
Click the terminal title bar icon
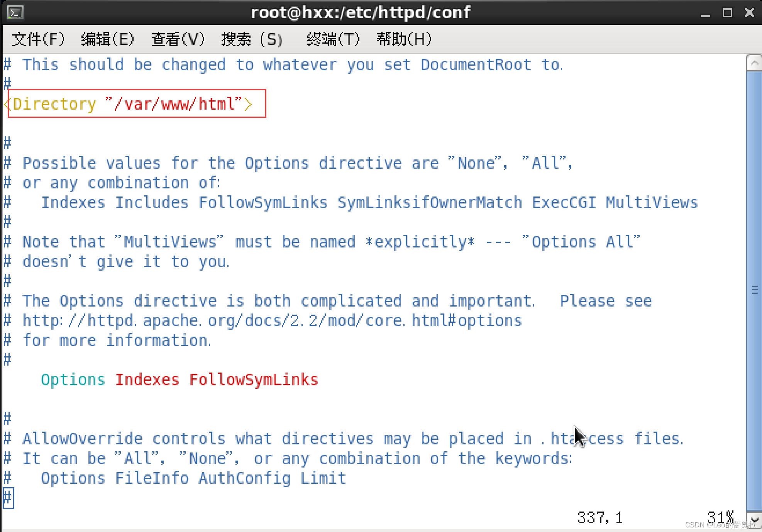15,13
